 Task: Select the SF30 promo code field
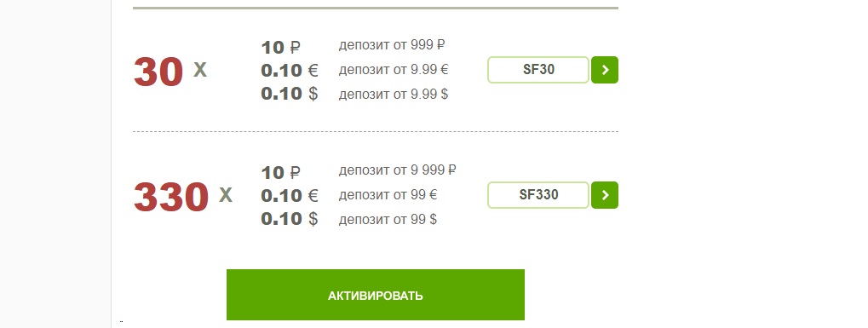[x=538, y=70]
